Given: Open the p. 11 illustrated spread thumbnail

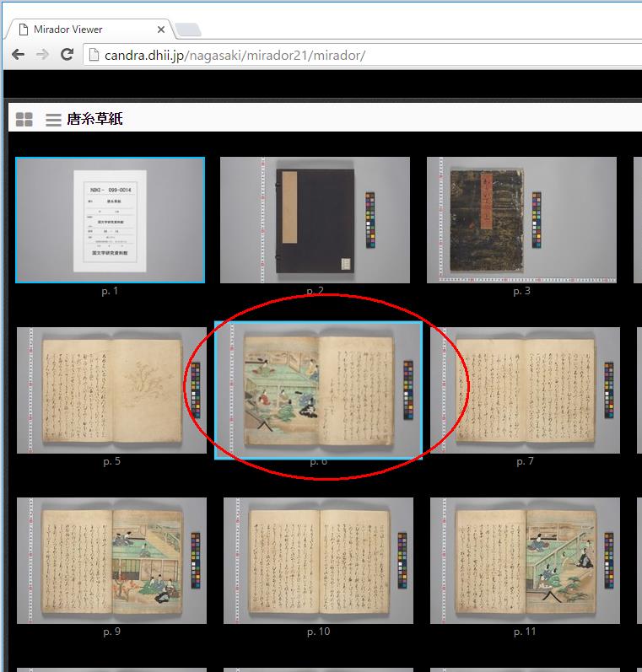Looking at the screenshot, I should [x=525, y=561].
